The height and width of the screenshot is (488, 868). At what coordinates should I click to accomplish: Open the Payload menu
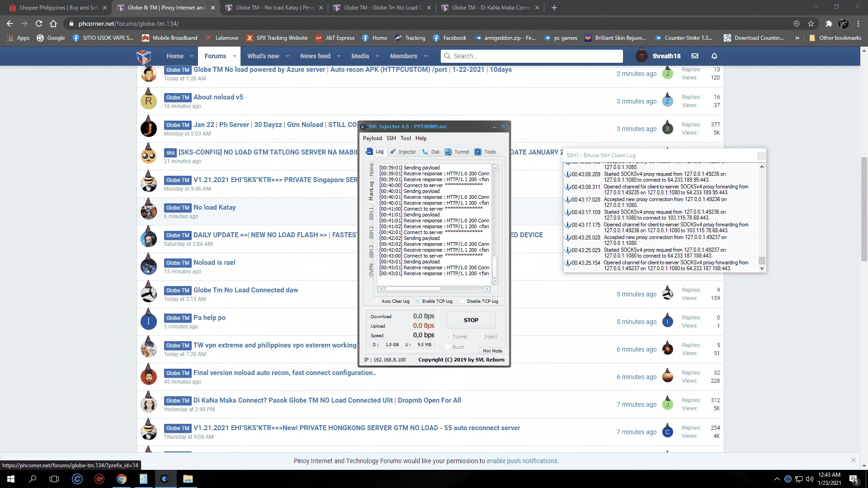click(x=372, y=138)
